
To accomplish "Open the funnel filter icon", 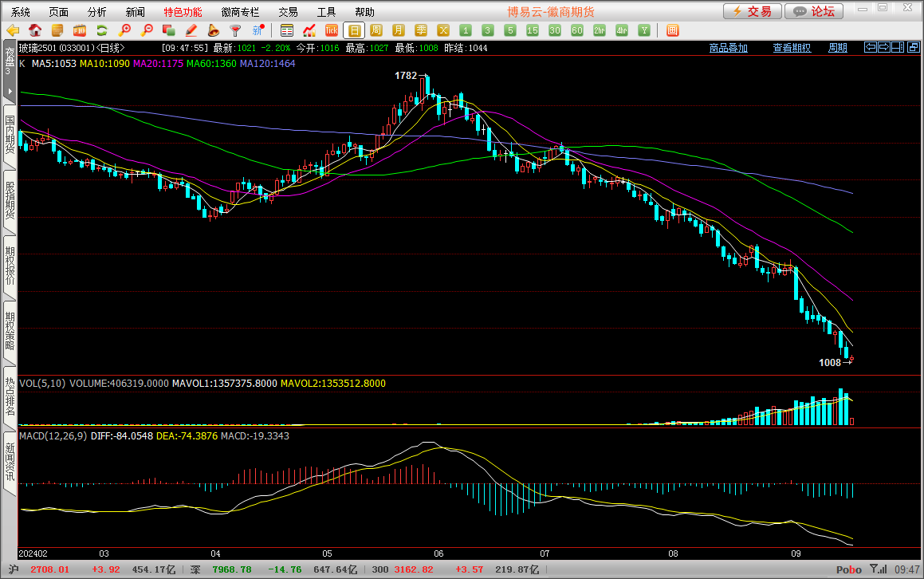I will (235, 30).
